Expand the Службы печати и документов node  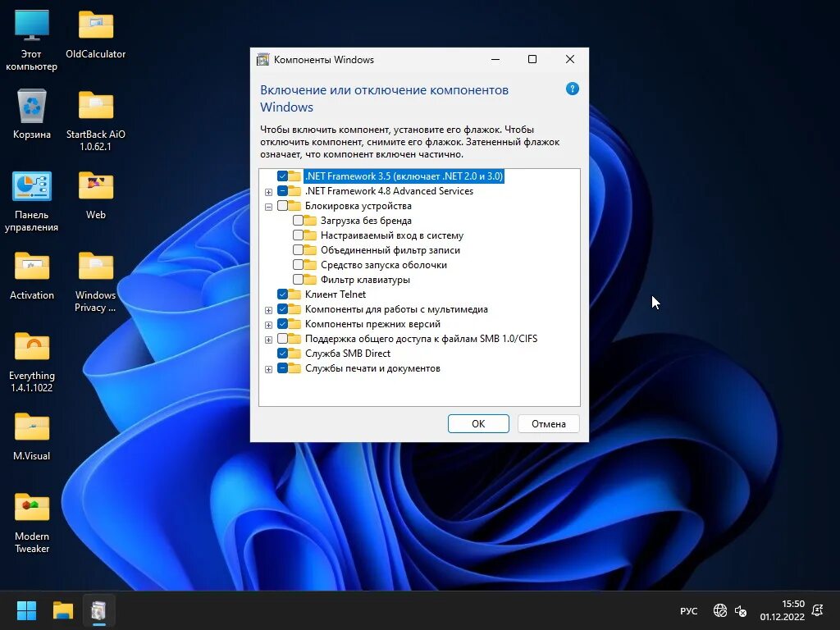coord(268,369)
